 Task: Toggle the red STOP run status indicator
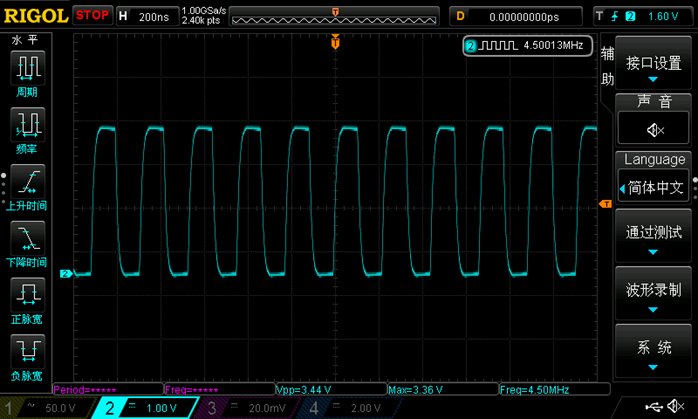[93, 15]
